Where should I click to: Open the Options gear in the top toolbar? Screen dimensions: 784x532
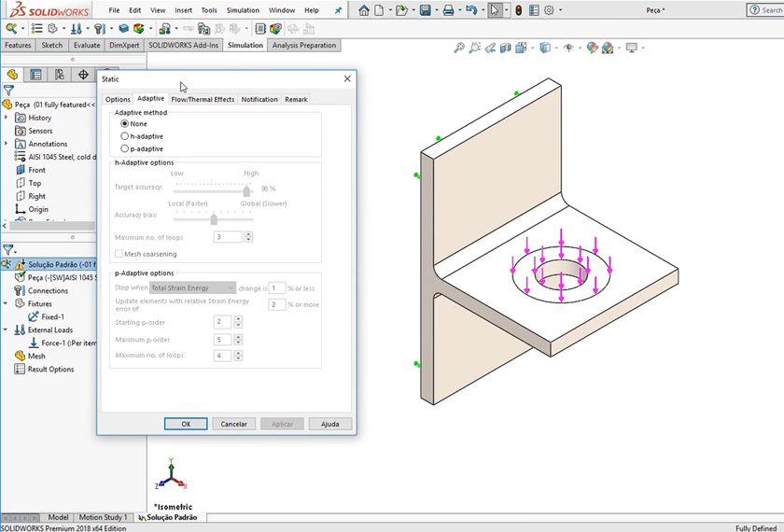549,10
